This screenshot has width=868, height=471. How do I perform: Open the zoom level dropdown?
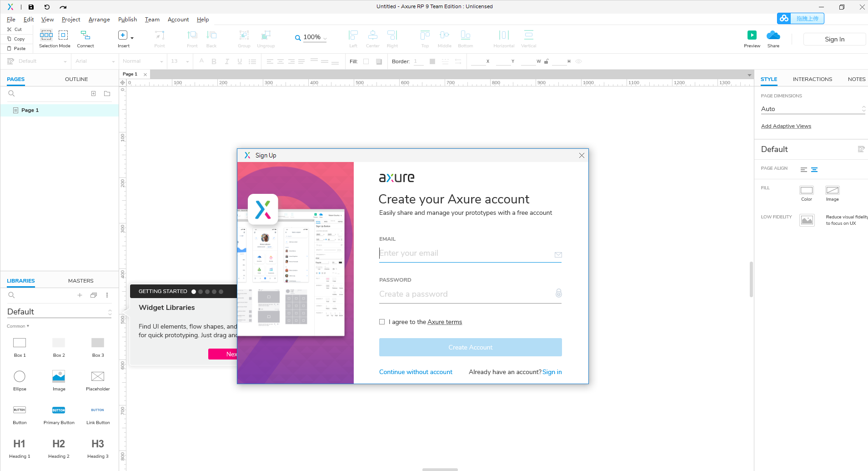point(326,38)
